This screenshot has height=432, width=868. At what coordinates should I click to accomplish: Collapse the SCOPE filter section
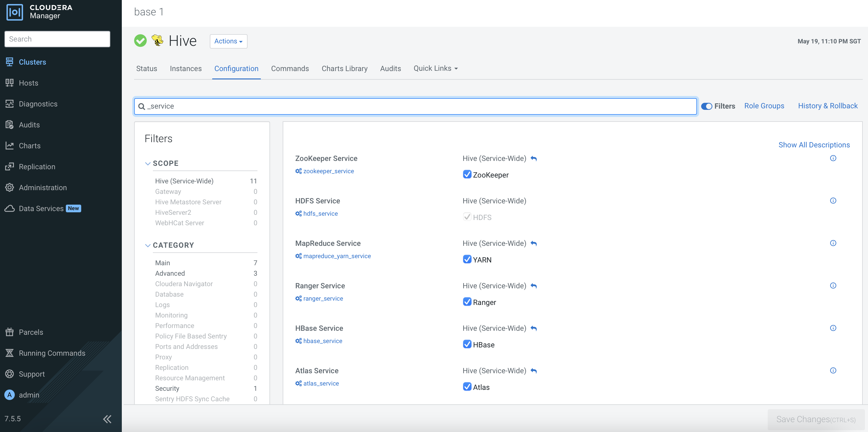[148, 163]
